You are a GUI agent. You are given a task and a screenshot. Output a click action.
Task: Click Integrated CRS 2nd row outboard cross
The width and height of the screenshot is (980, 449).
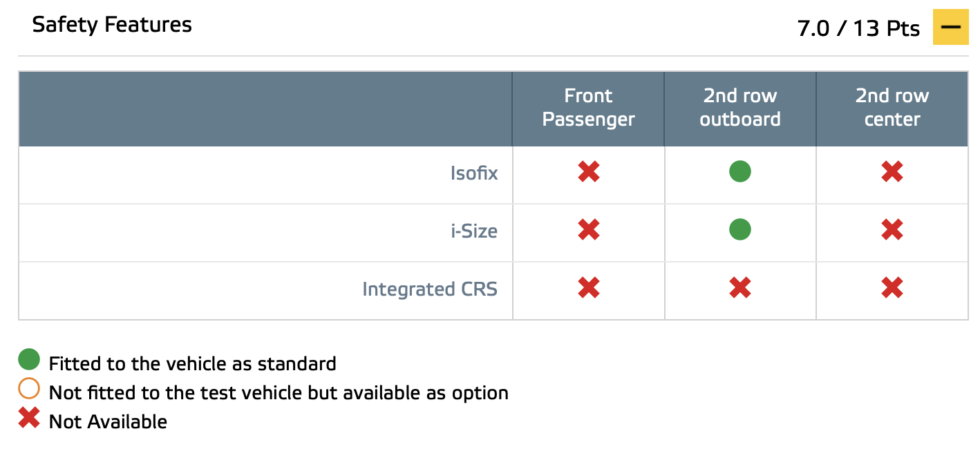(739, 287)
